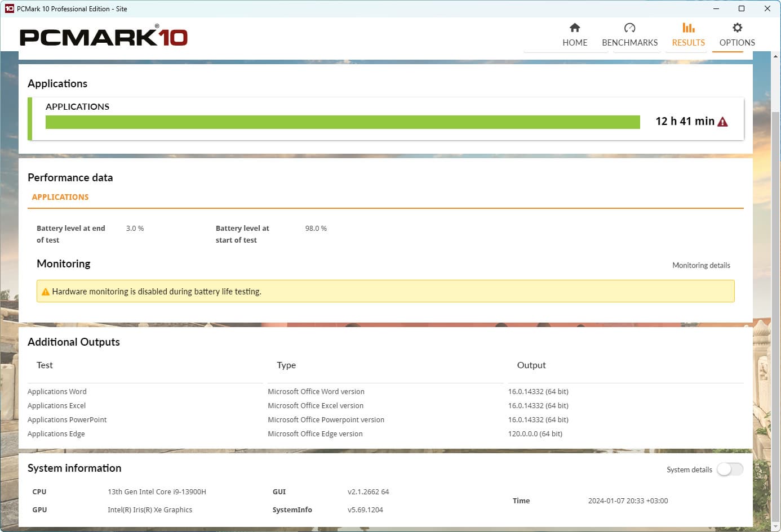Click the vertical scrollbar thumb

tap(775, 315)
